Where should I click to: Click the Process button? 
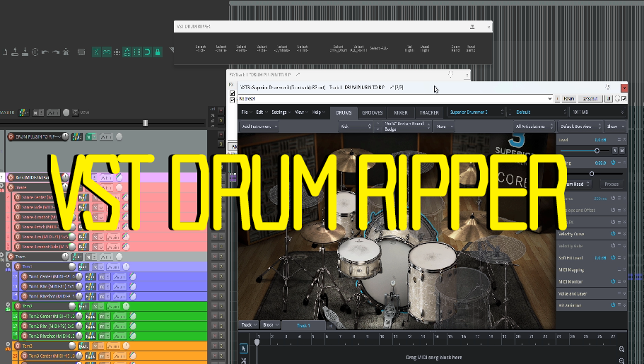pos(611,184)
